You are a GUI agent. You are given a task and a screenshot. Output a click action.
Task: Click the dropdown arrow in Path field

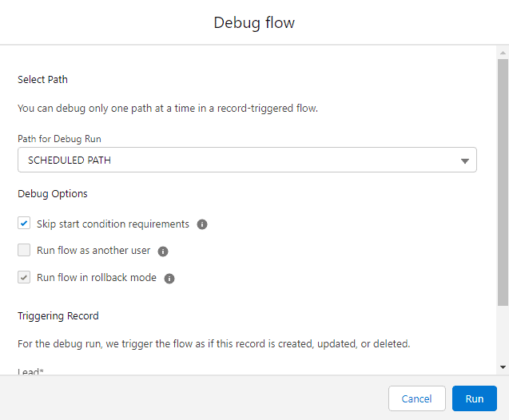[x=465, y=161]
